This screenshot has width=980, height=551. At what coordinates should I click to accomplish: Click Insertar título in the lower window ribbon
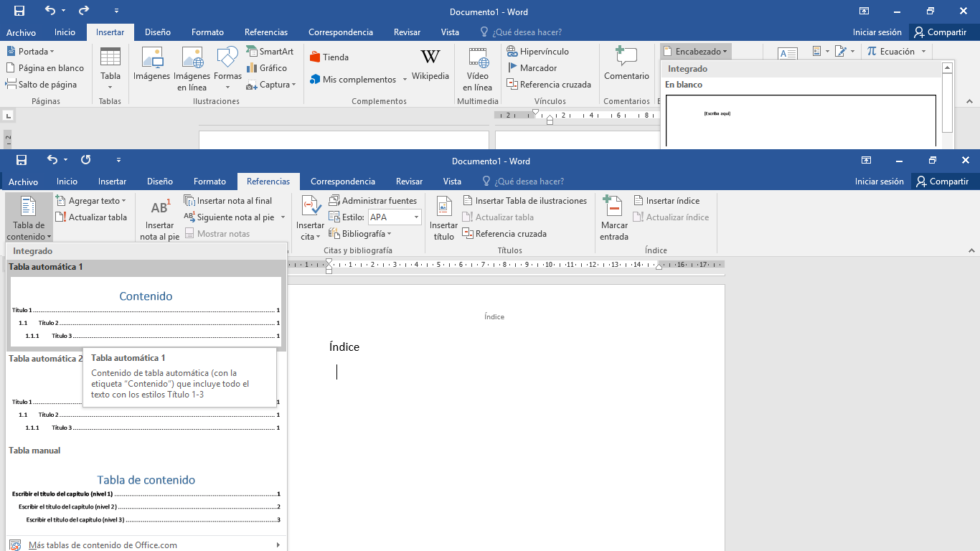[x=444, y=219]
